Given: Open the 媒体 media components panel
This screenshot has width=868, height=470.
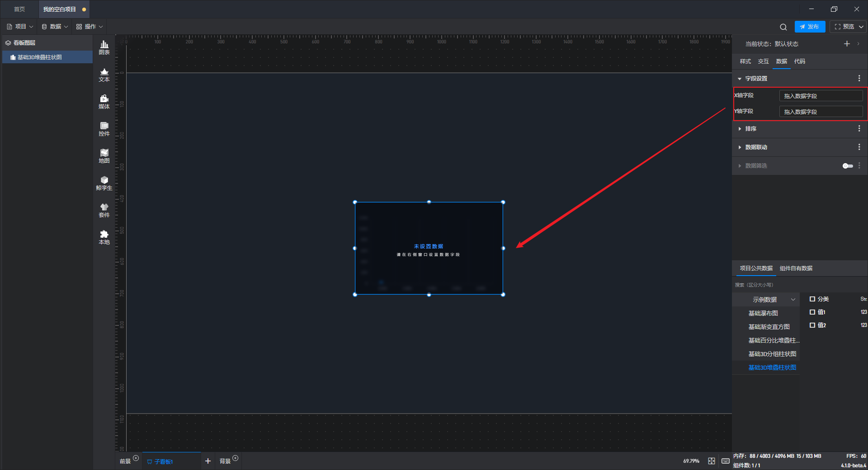Looking at the screenshot, I should [x=104, y=102].
